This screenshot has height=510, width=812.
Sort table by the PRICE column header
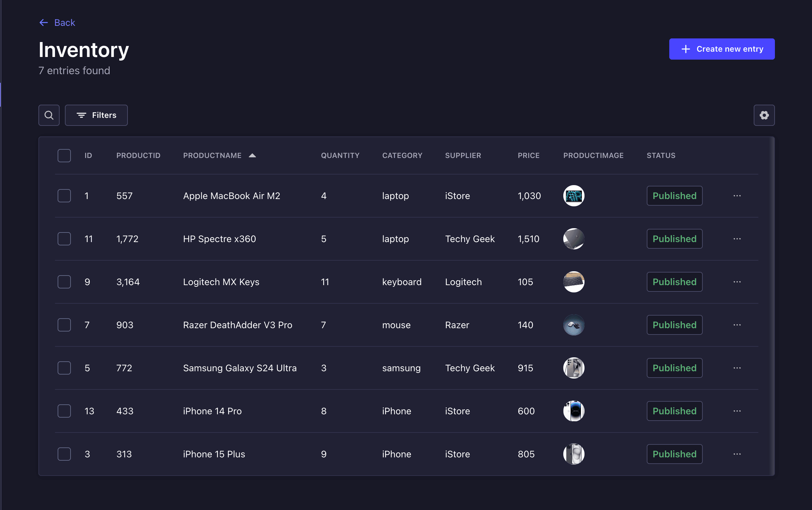pyautogui.click(x=529, y=156)
